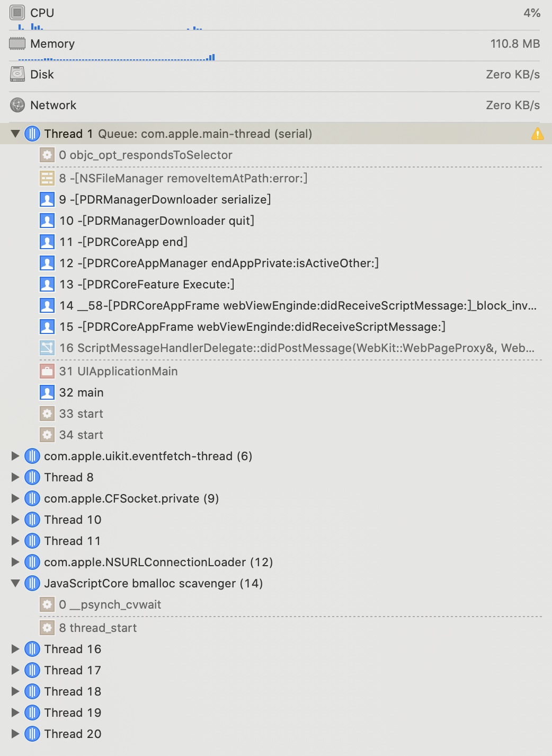The height and width of the screenshot is (756, 552).
Task: Click user icon beside PDRCoreApp end
Action: point(47,242)
